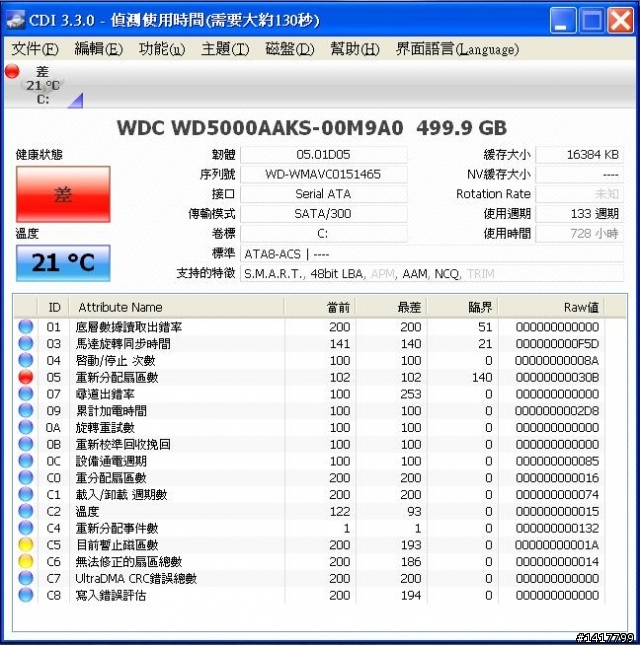Image resolution: width=640 pixels, height=646 pixels.
Task: Select the UltraDMA CRC錯誤總數 attribute name
Action: [136, 579]
